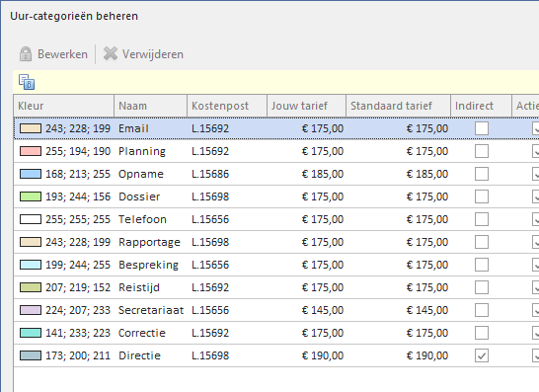Click the copy-grid icon in the yellow bar
539x392 pixels.
pos(27,82)
